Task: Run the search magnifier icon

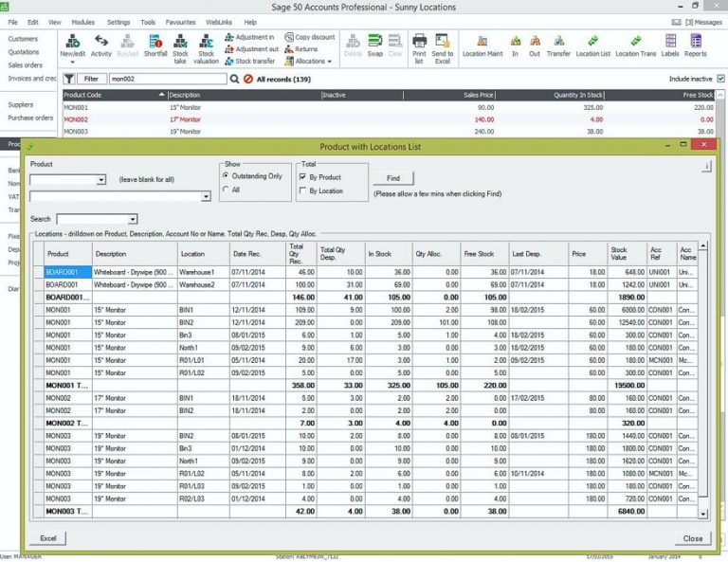Action: 234,79
